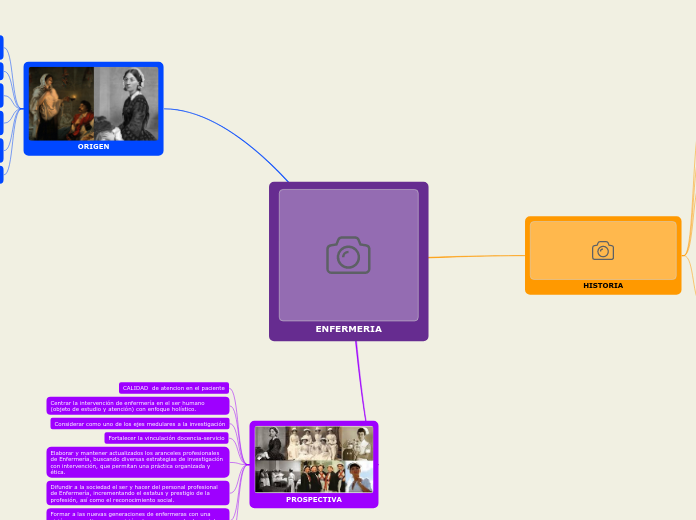This screenshot has width=696, height=520.
Task: Select the 'Difundir a la sociedad' subtopic
Action: [138, 493]
